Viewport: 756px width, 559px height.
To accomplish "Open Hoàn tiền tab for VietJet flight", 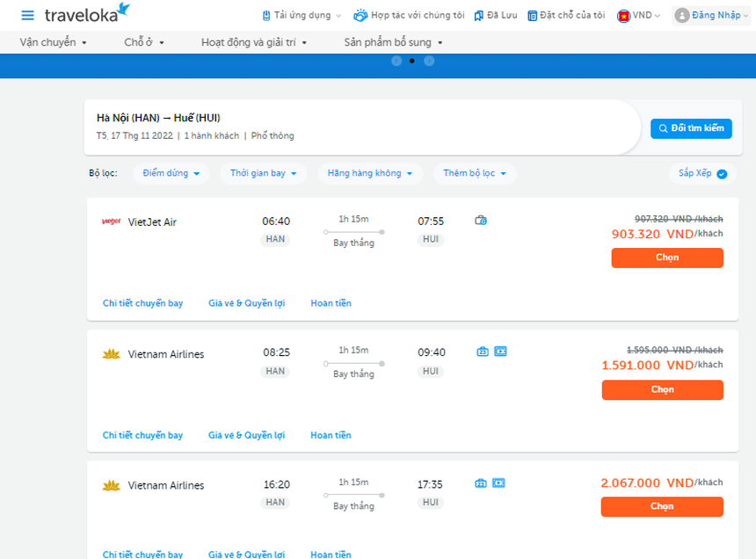I will pyautogui.click(x=331, y=303).
